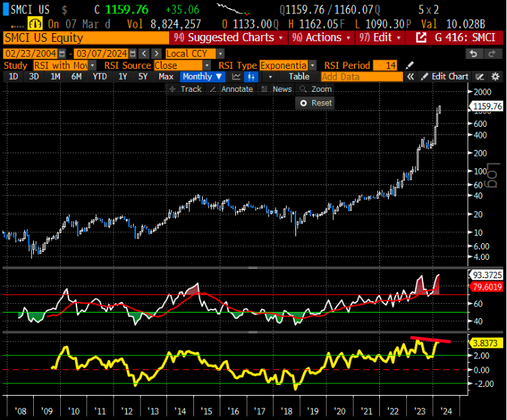Click the undo arrow button

(x=474, y=53)
